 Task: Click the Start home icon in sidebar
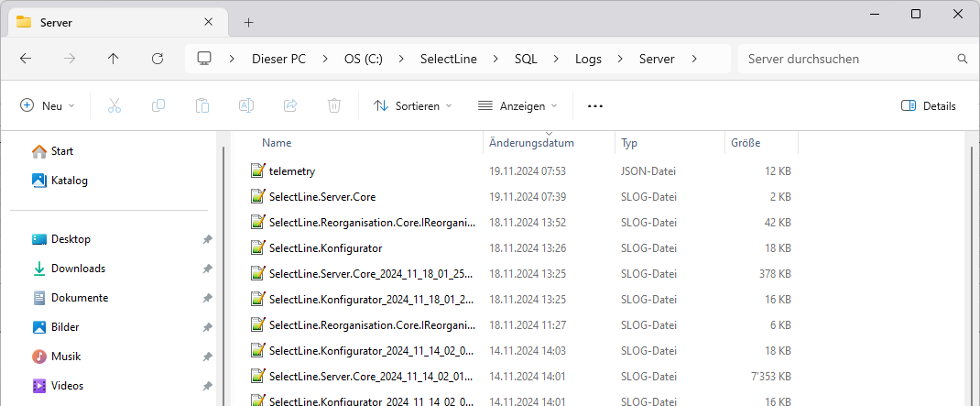tap(39, 151)
